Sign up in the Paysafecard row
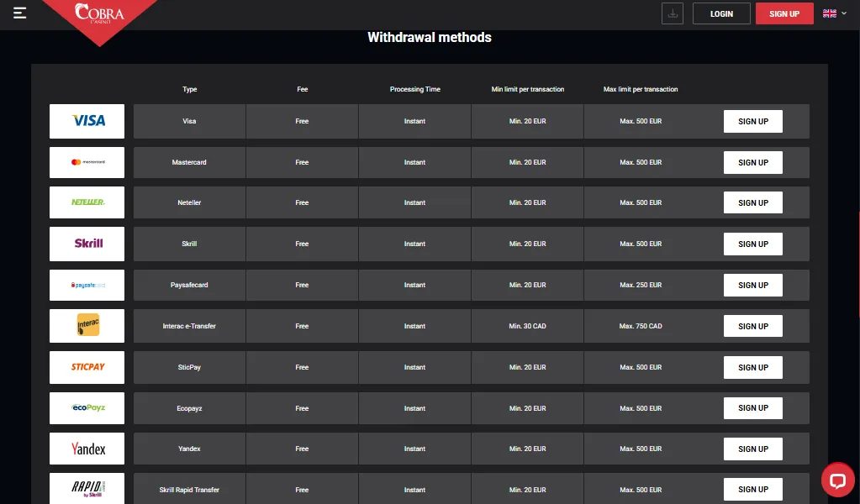Screen dimensions: 860x504 tap(753, 285)
